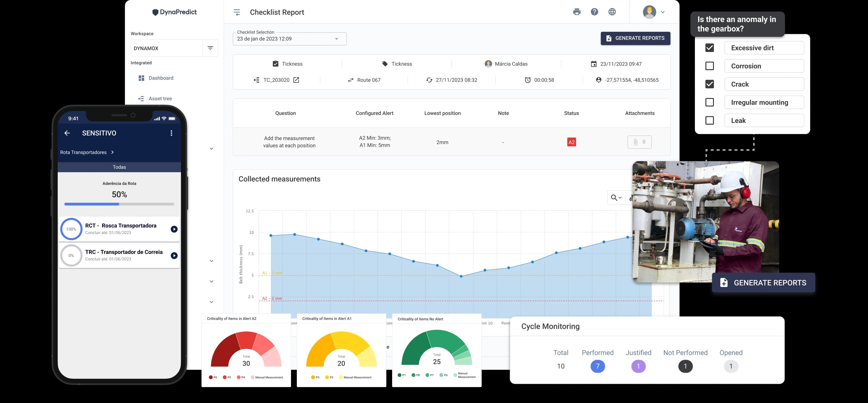The width and height of the screenshot is (868, 403).
Task: Open Dashboard in the sidebar
Action: 161,78
